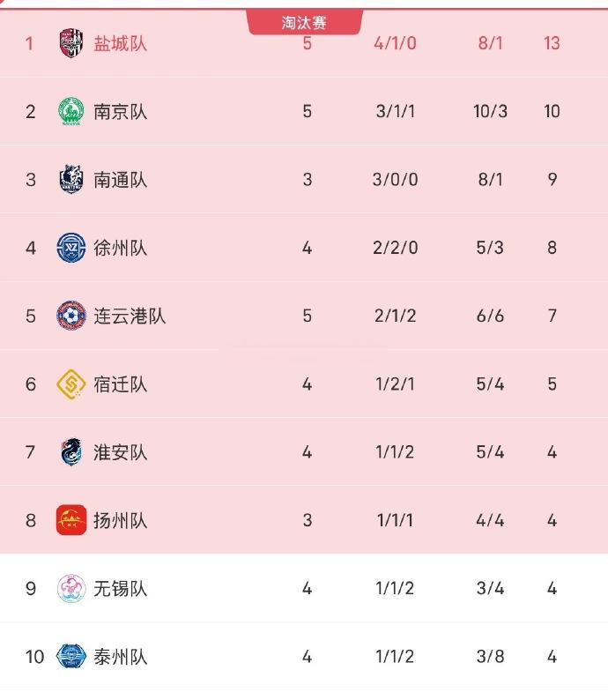Click the 南通队 wolf crest icon
Viewport: 608px width, 700px height.
[x=71, y=180]
